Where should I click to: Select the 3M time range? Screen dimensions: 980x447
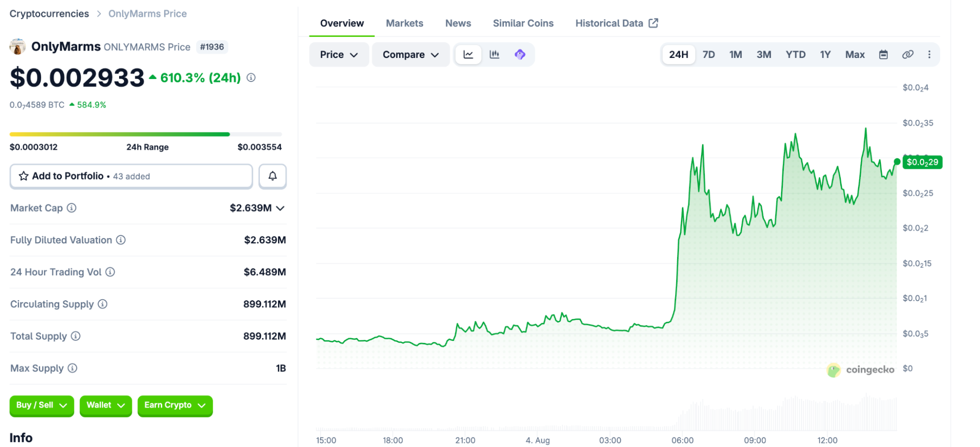coord(764,54)
